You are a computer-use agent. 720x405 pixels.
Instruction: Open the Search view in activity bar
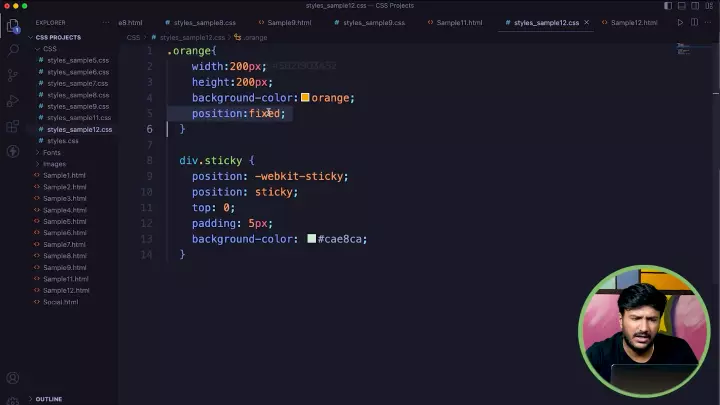click(13, 48)
